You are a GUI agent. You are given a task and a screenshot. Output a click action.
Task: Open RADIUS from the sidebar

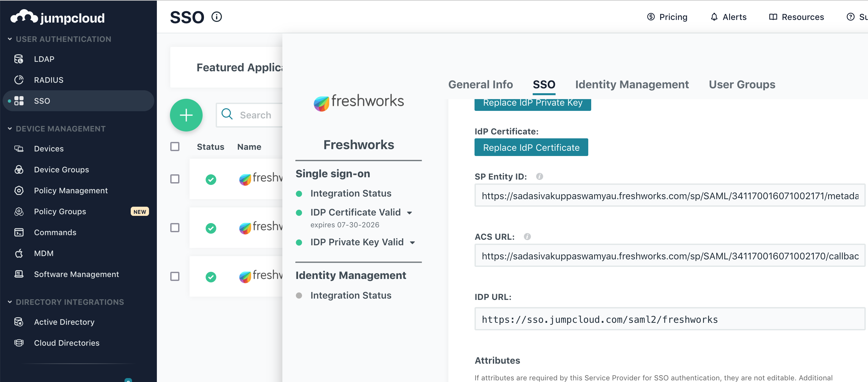click(x=48, y=80)
